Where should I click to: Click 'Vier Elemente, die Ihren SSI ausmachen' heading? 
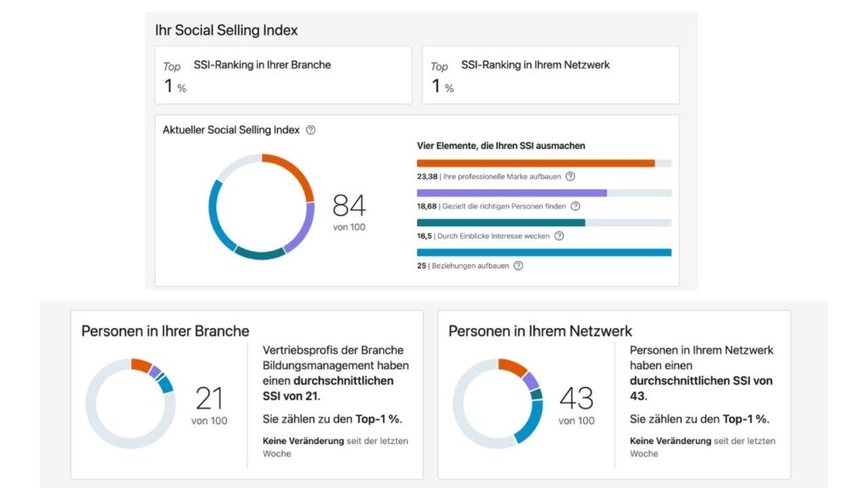tap(501, 146)
